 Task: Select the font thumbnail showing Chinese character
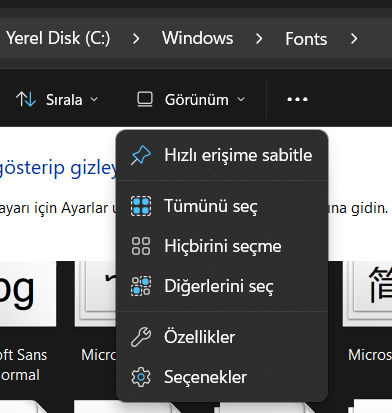(x=367, y=293)
